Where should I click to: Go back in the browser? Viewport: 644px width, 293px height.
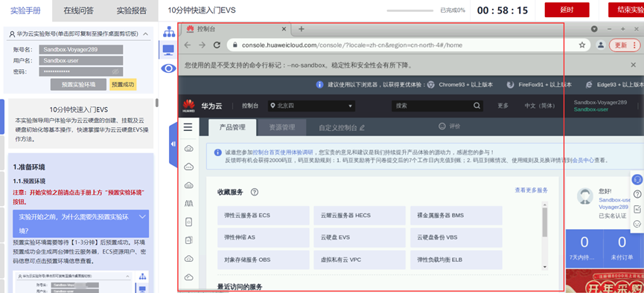click(188, 45)
